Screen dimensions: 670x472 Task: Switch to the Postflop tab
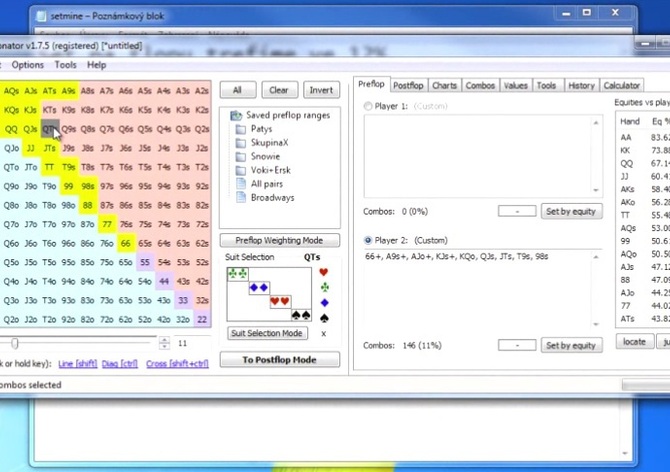408,85
